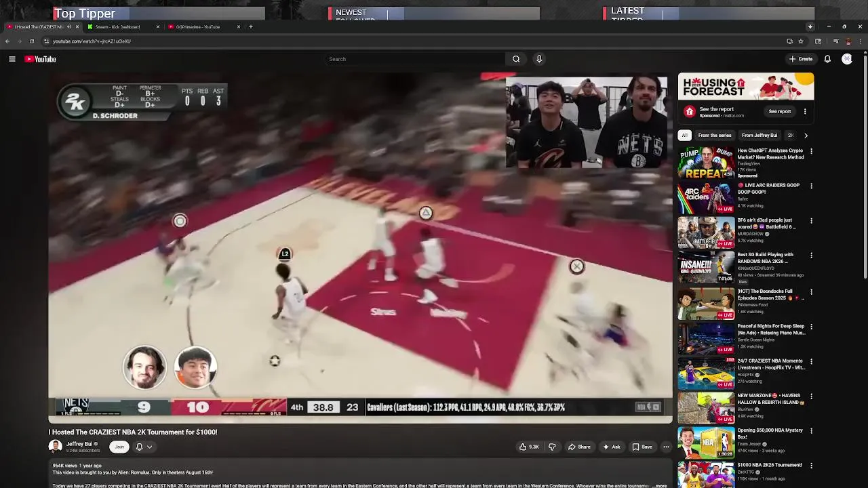Click the Join membership button

[x=119, y=447]
